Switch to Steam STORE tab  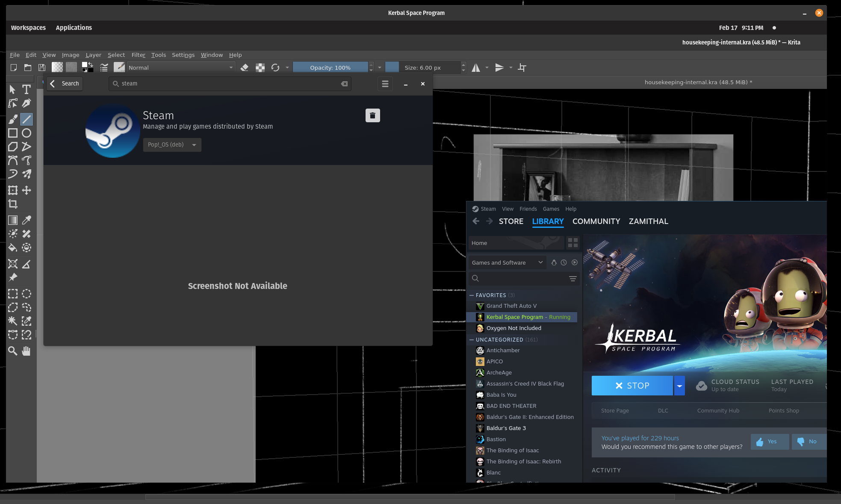tap(511, 221)
